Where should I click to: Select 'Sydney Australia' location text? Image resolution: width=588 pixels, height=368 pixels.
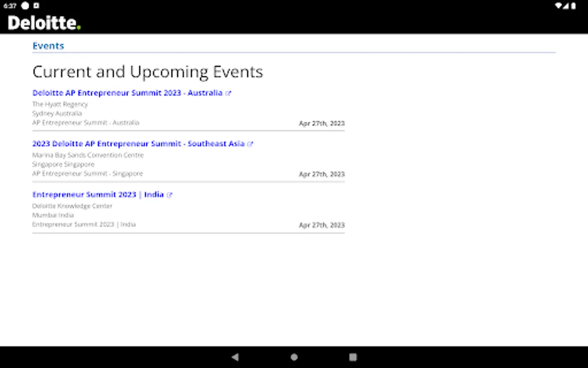(57, 113)
